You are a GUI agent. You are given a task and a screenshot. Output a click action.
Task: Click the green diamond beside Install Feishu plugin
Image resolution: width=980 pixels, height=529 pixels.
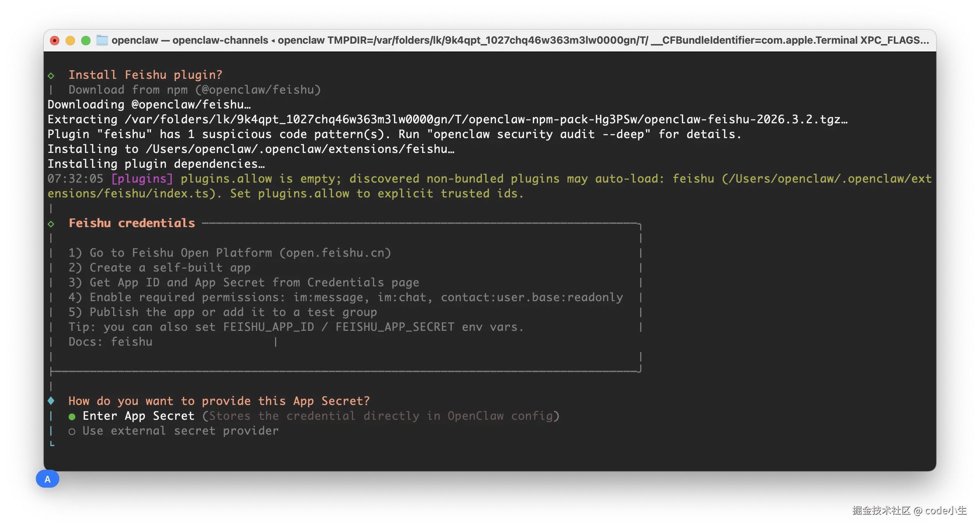(x=51, y=75)
